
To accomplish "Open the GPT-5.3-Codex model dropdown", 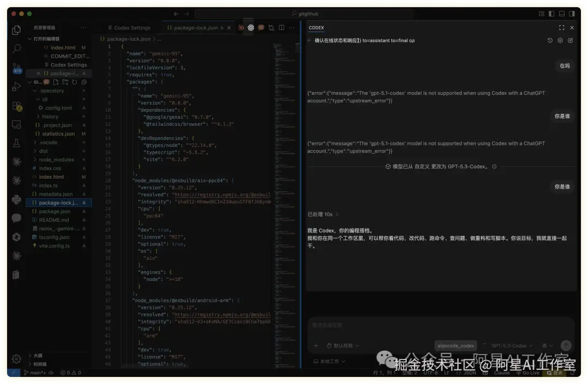I will (509, 345).
